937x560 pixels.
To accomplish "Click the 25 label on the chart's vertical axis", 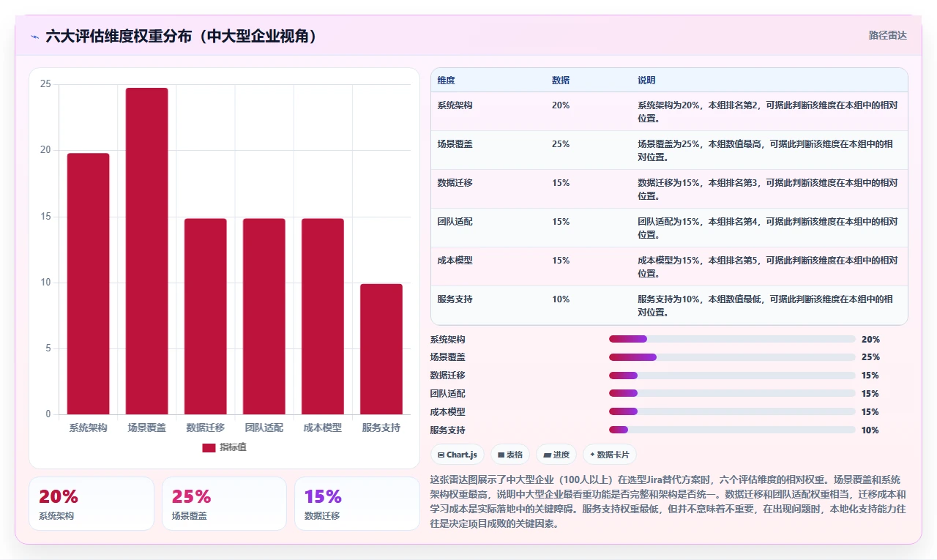I will 45,84.
